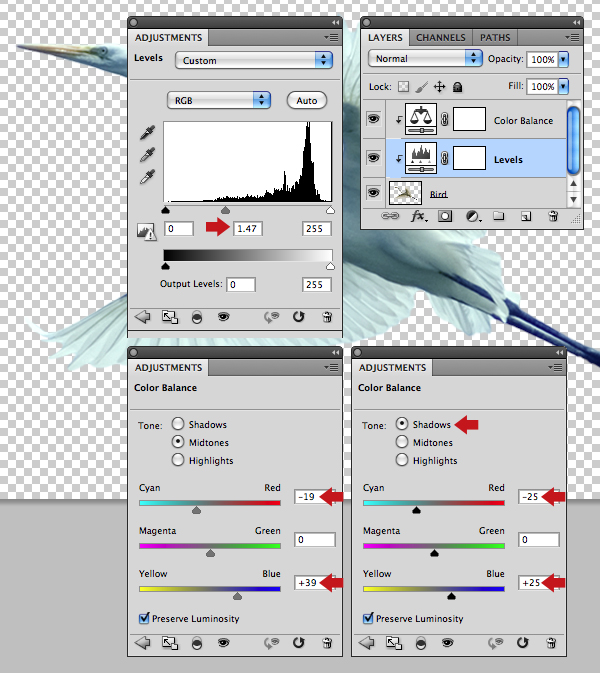The width and height of the screenshot is (600, 673).
Task: Delete layer with Layers panel trash icon
Action: pos(553,216)
